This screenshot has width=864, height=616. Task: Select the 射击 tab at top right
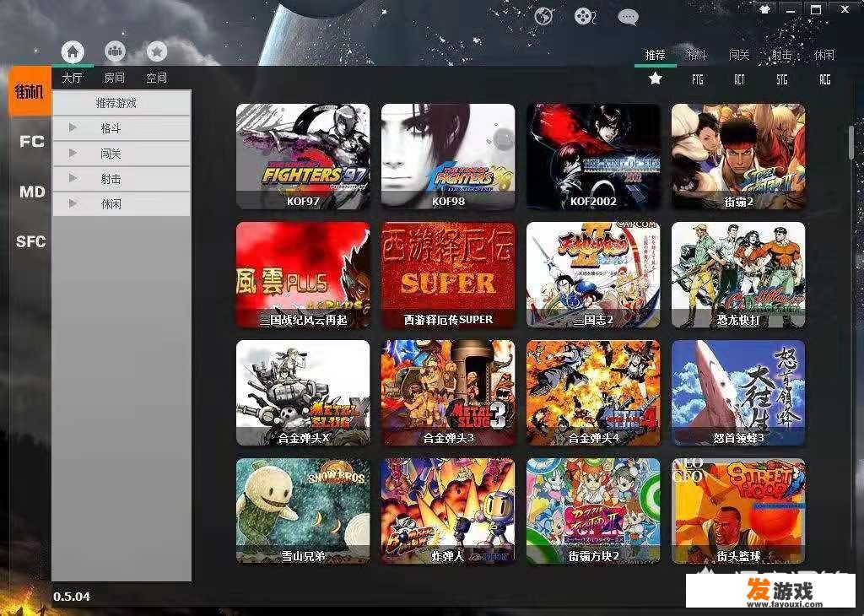click(781, 55)
